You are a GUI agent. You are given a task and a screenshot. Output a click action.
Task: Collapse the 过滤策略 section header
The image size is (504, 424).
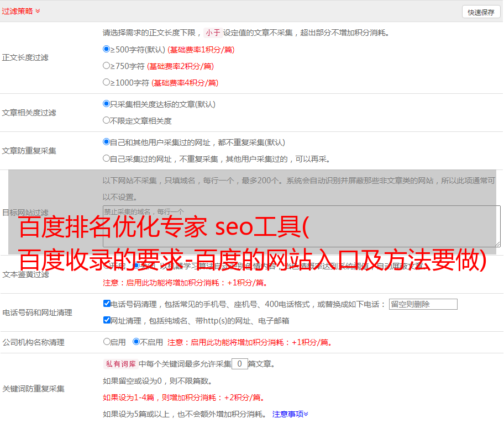[x=21, y=11]
